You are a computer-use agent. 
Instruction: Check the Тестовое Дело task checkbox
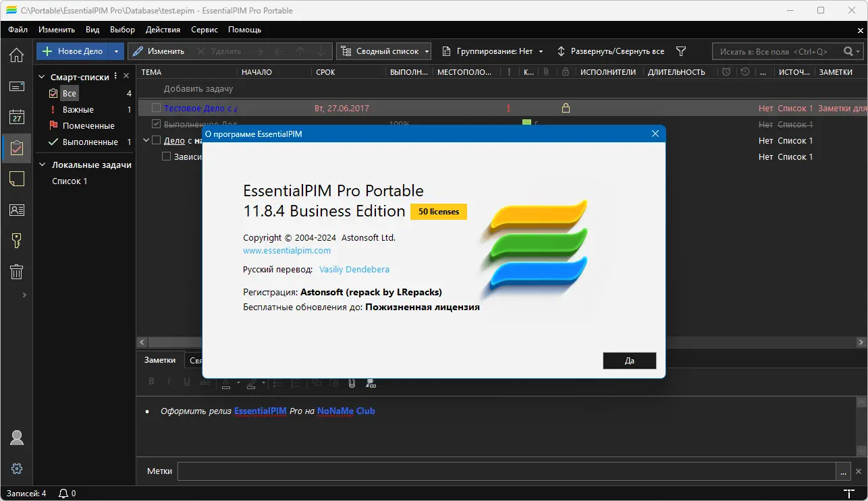pos(157,108)
